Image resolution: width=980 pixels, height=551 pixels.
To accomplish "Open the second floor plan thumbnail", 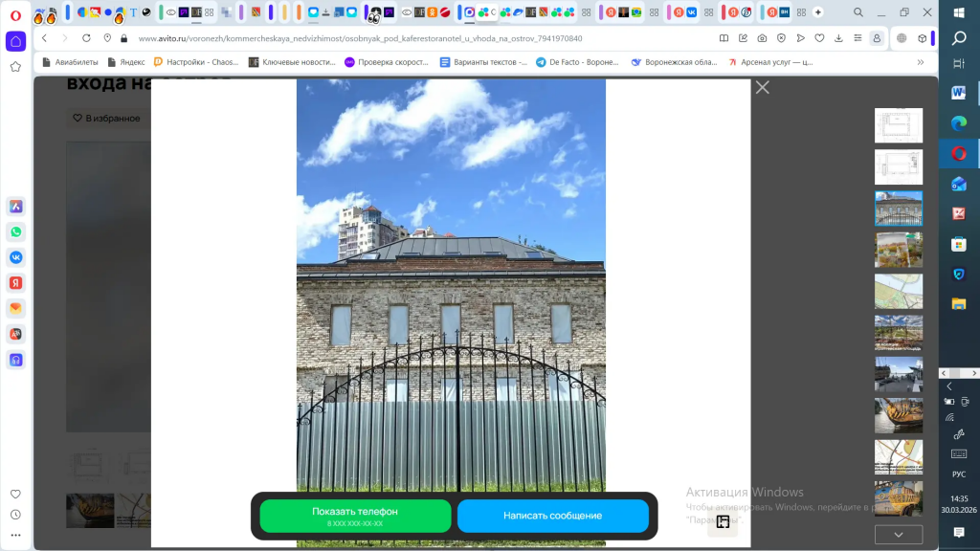I will [x=898, y=166].
